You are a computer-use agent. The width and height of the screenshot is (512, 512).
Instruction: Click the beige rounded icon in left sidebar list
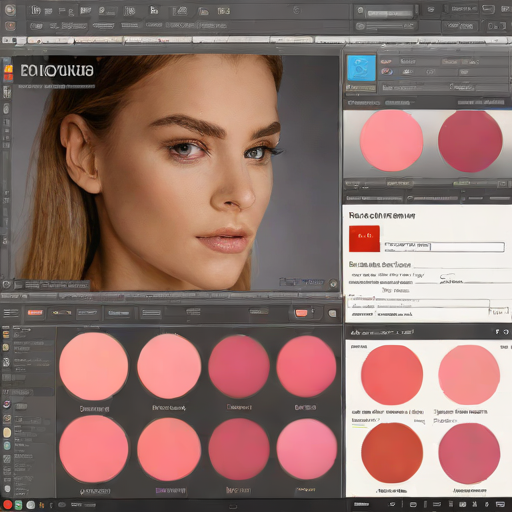(7, 432)
